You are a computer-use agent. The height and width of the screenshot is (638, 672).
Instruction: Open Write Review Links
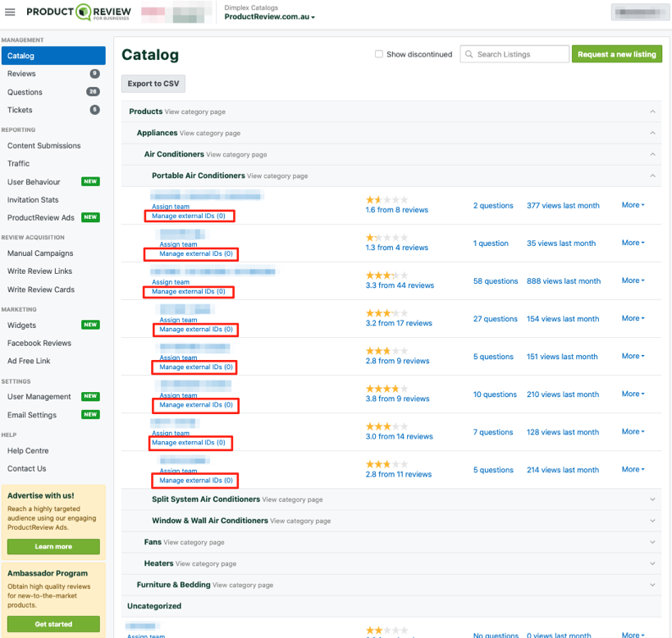tap(40, 271)
